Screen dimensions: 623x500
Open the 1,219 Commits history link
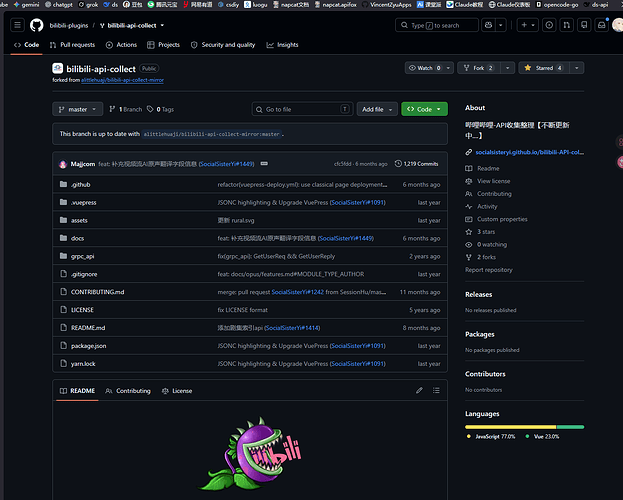pos(416,164)
